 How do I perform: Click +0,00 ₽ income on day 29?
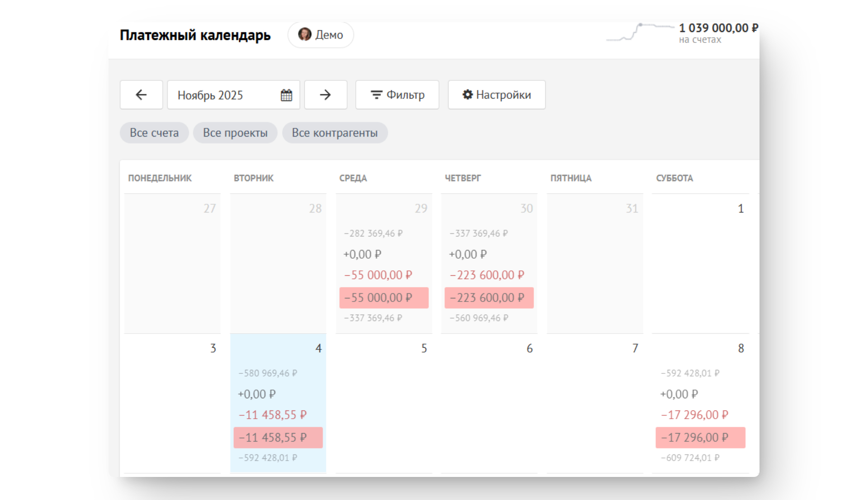[x=362, y=255]
